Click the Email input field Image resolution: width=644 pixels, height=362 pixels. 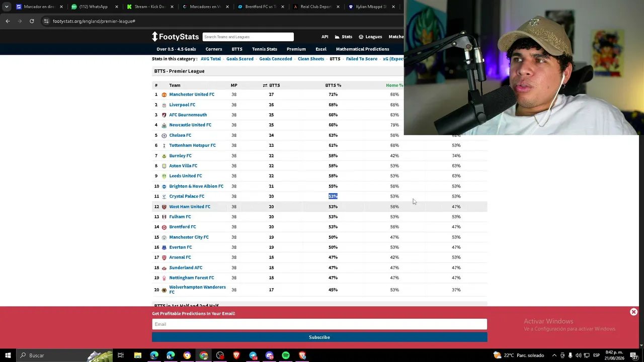pyautogui.click(x=319, y=324)
